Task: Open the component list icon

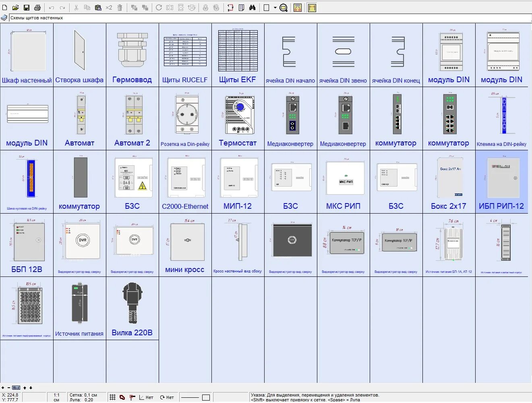Action: [241, 8]
